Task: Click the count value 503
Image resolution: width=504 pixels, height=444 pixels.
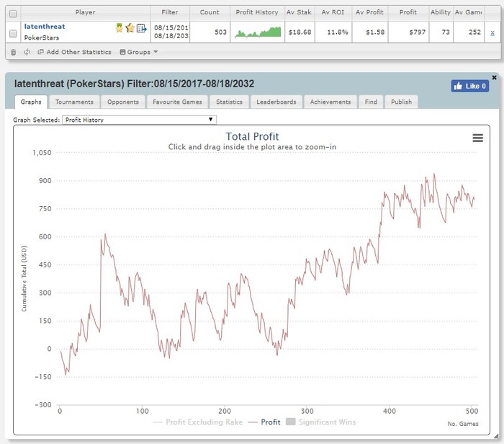Action: pyautogui.click(x=220, y=32)
